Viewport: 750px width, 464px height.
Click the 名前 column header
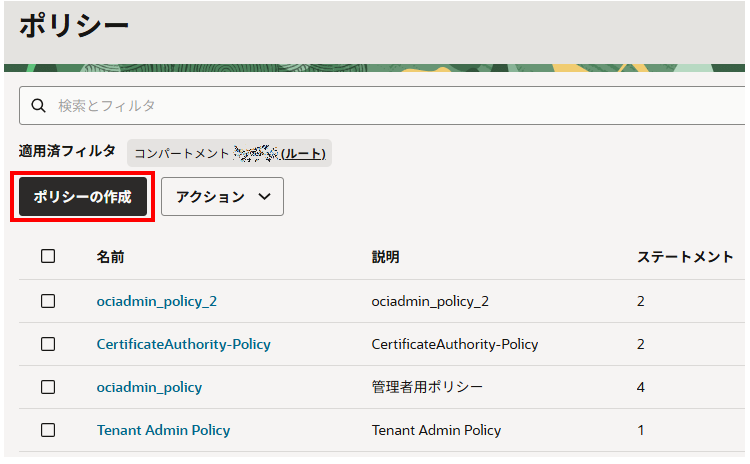point(110,257)
